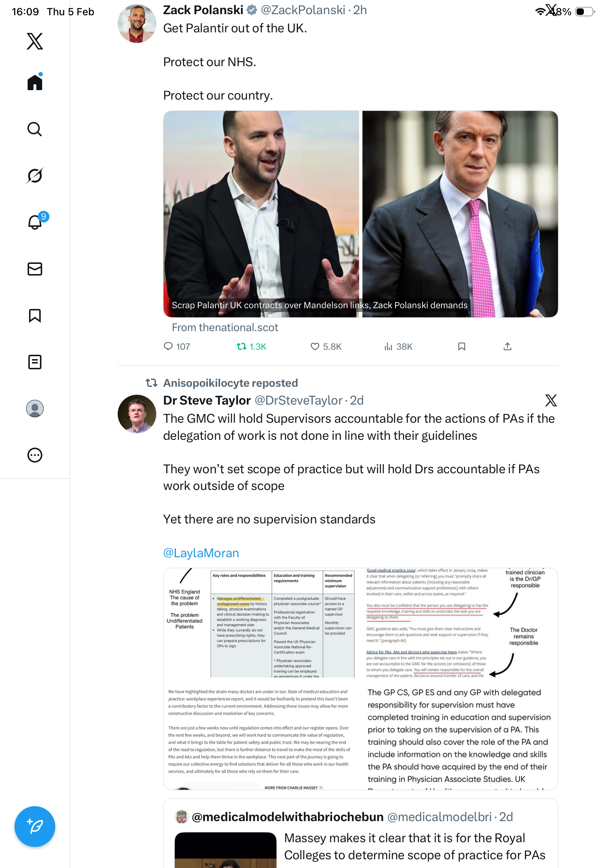Open replies on Zack Polanski's post
Screen dimensions: 606x868
tap(177, 346)
